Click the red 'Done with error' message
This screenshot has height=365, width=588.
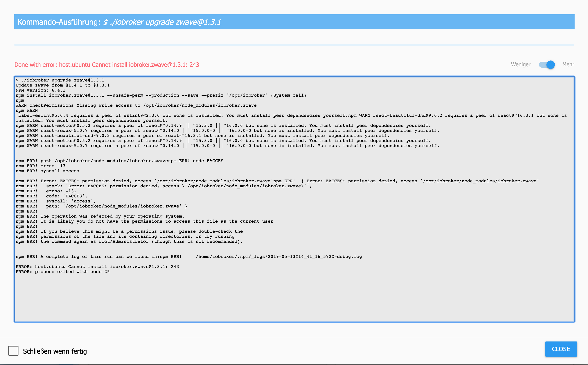(107, 65)
